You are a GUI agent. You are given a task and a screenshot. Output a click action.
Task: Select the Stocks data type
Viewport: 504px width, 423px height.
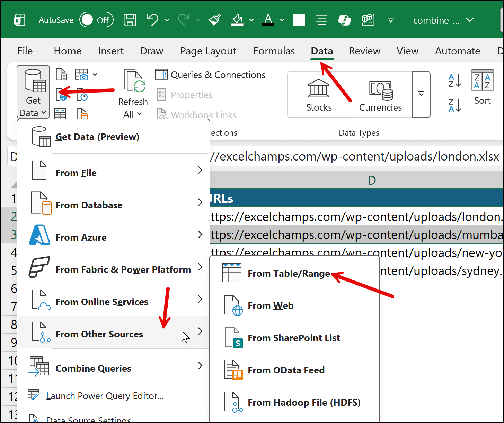point(319,95)
